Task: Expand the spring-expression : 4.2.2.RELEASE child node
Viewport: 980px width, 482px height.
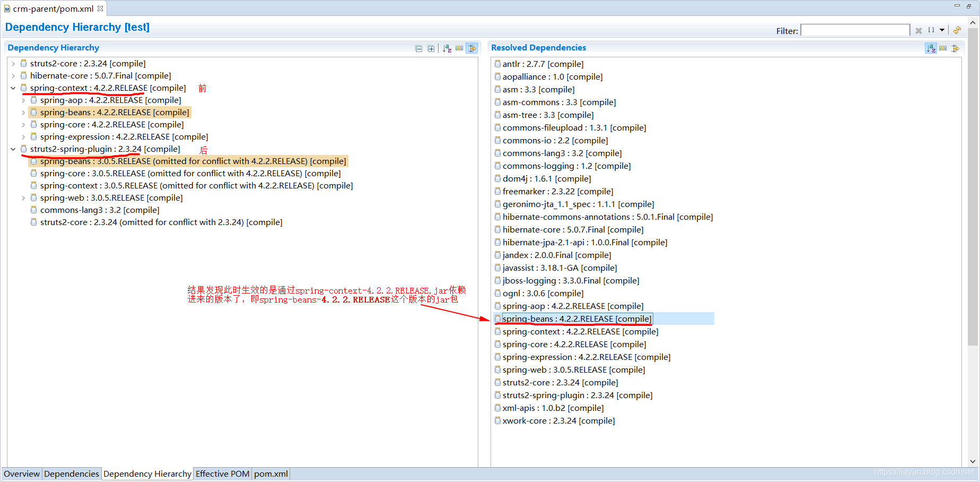Action: [23, 137]
